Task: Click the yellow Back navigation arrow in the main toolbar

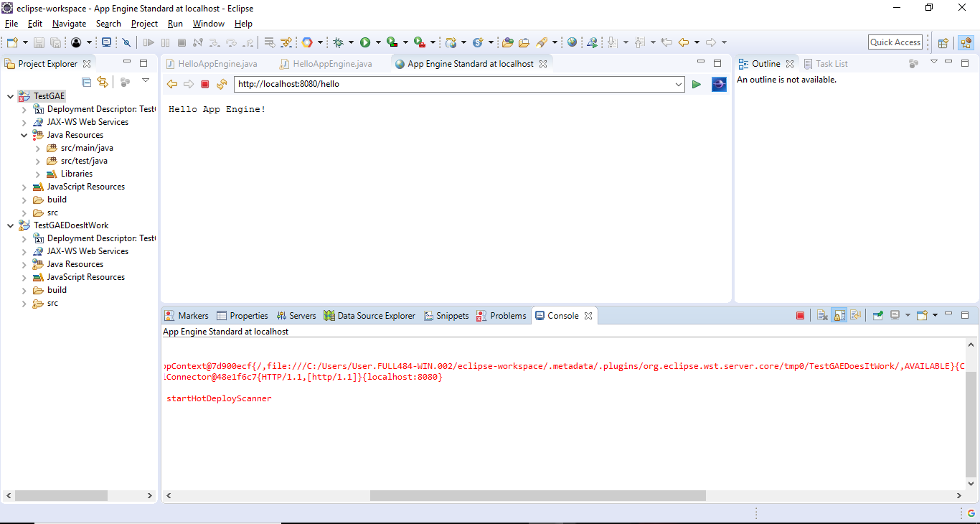Action: pos(683,42)
